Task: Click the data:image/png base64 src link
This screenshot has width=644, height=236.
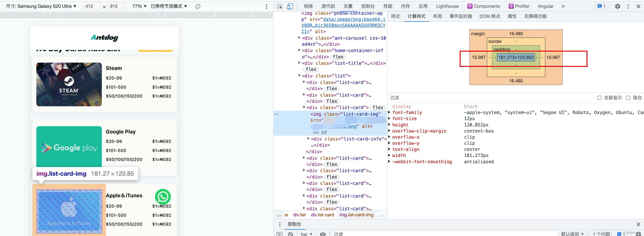Action: (x=343, y=25)
